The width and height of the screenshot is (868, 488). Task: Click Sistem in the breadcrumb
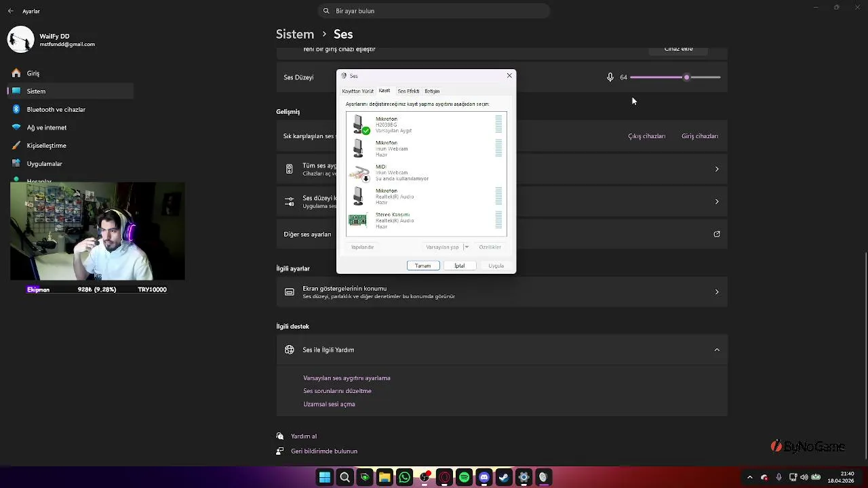[295, 34]
